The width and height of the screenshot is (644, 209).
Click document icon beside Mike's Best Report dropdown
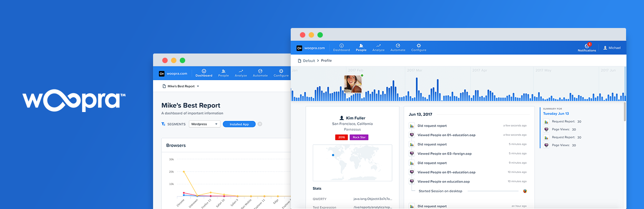point(164,86)
